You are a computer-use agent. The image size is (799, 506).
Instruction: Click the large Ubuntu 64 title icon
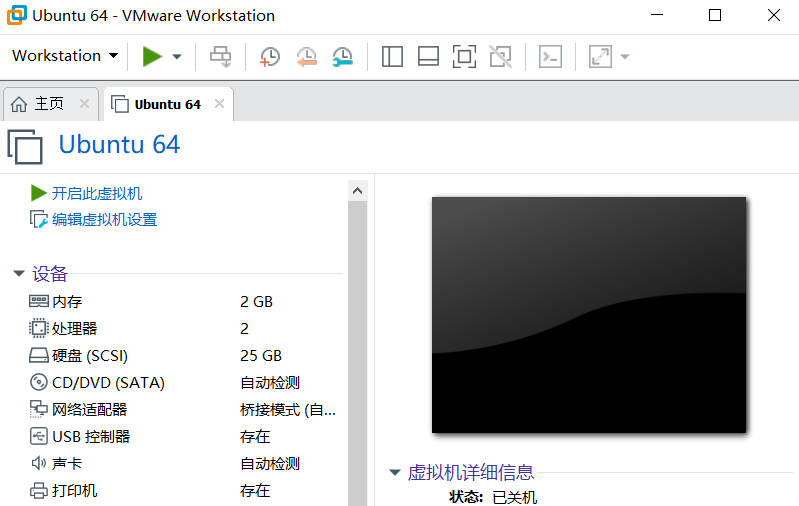tap(25, 147)
